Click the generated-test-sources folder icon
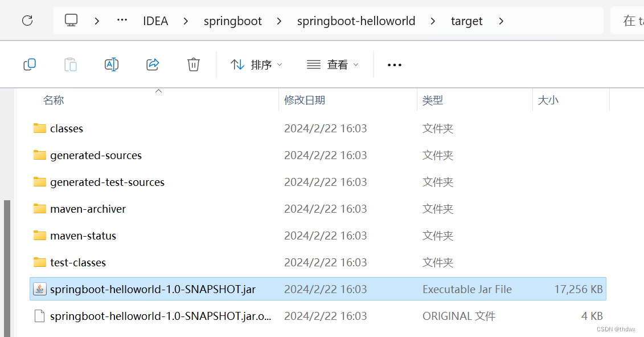The image size is (644, 337). coord(39,182)
